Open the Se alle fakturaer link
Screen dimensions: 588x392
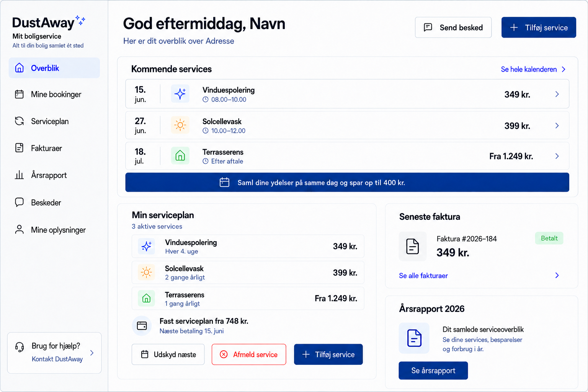[423, 275]
